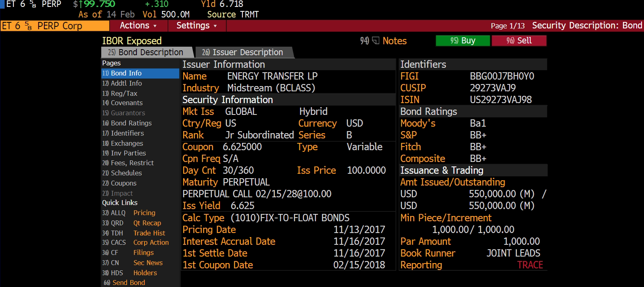The width and height of the screenshot is (644, 287).
Task: Click the Coupon field label
Action: (x=198, y=147)
